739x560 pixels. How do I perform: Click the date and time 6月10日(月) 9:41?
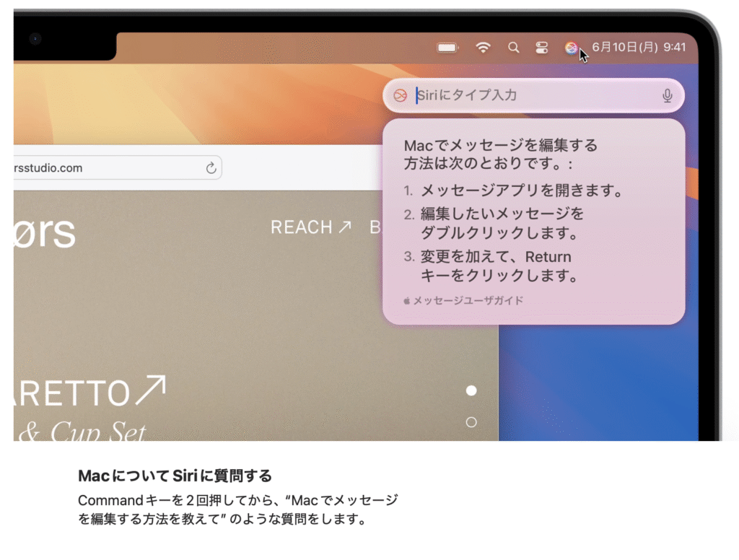click(x=639, y=47)
